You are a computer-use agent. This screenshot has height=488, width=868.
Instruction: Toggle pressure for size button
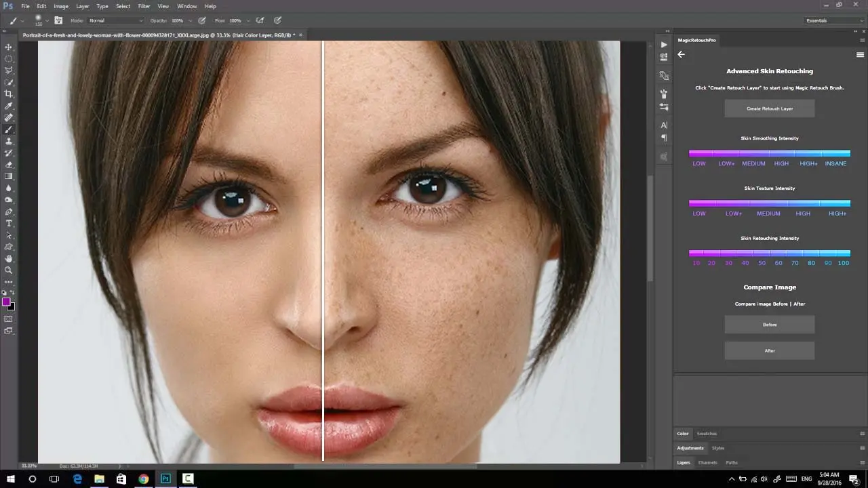[x=278, y=20]
